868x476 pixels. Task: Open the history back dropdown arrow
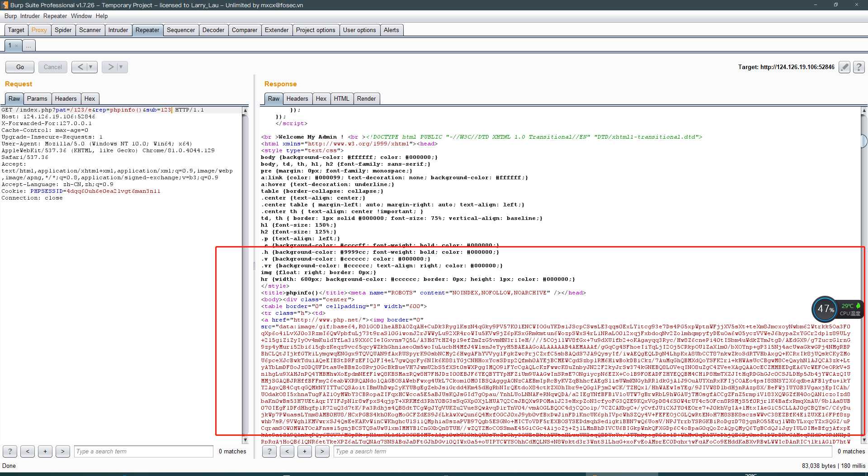coord(91,67)
